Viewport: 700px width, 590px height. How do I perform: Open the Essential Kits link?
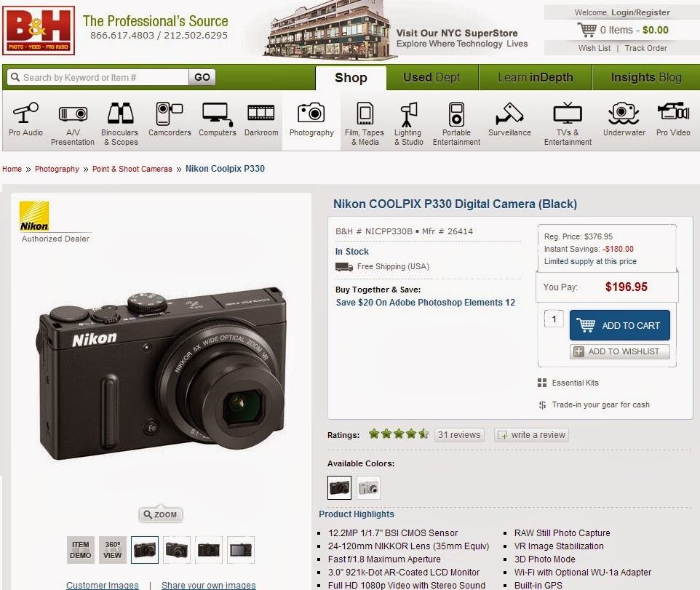[575, 383]
